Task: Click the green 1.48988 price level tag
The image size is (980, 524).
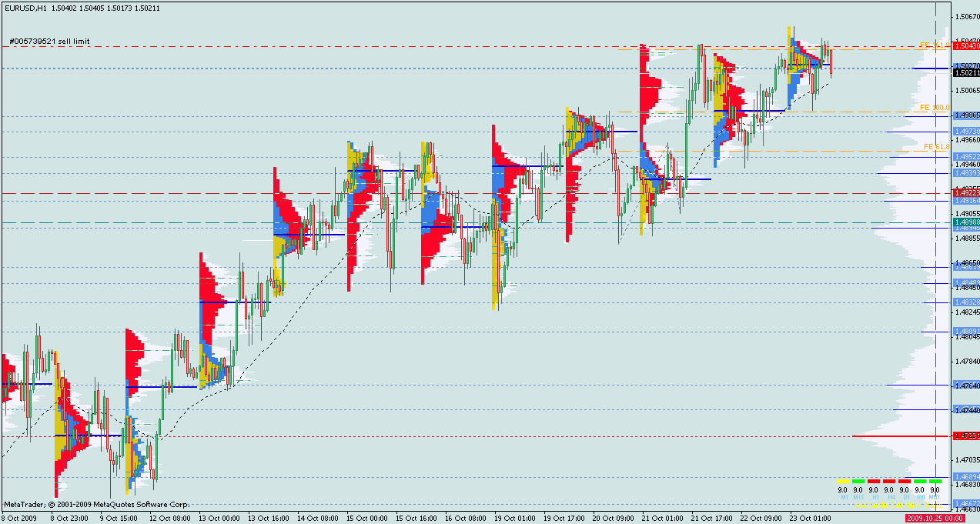Action: [965, 222]
